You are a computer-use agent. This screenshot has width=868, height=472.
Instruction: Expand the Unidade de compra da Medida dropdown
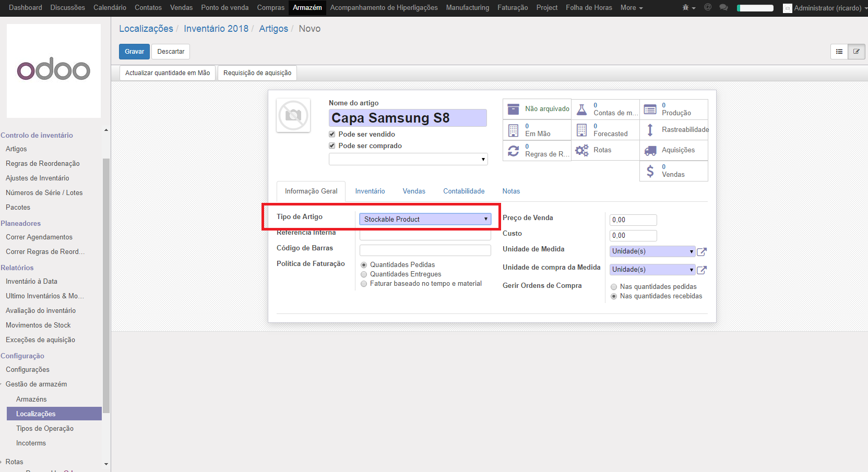click(652, 270)
